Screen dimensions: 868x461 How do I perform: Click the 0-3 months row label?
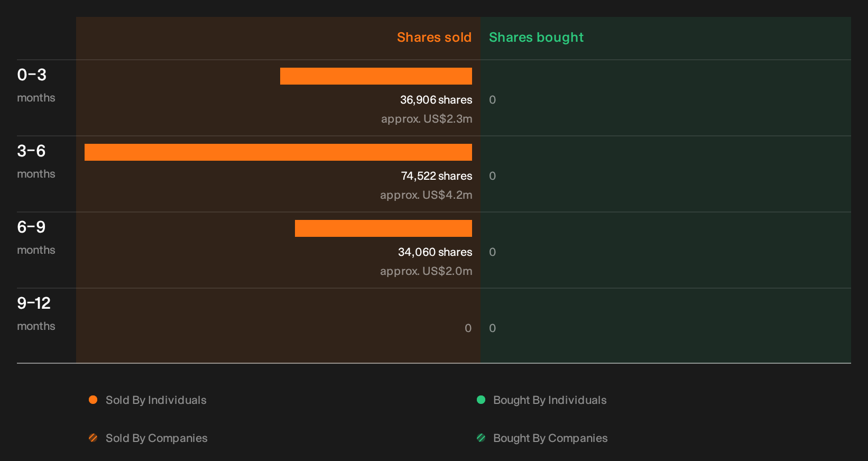pyautogui.click(x=36, y=85)
